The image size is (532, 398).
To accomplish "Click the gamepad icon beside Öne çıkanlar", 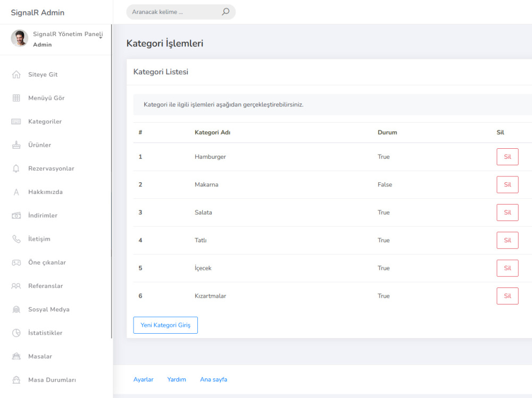I will tap(16, 262).
